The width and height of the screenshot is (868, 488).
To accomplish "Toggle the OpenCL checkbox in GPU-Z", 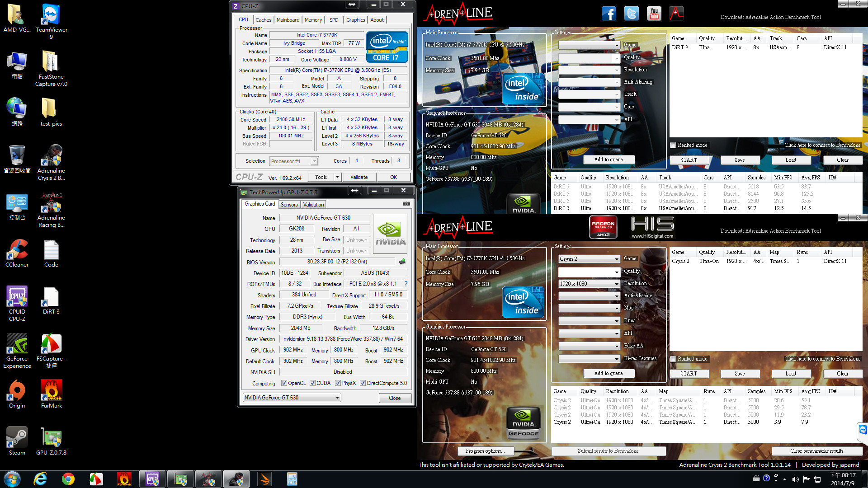I will 284,383.
